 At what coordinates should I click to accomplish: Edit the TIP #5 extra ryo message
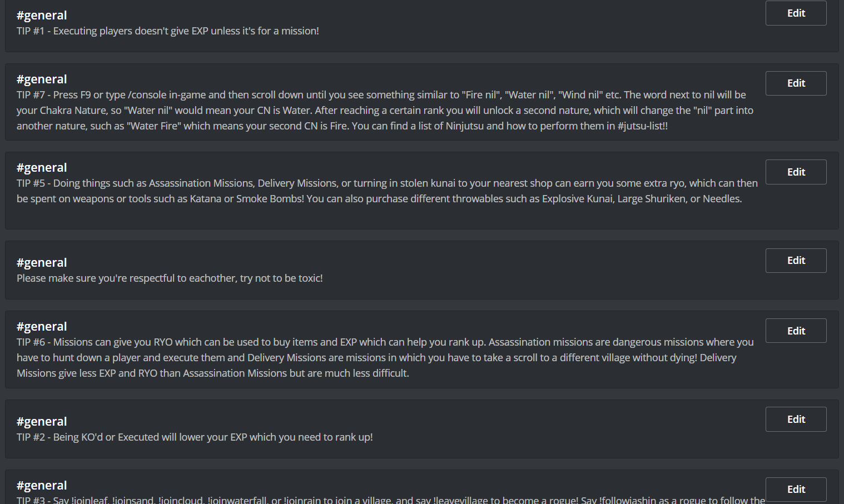coord(796,172)
